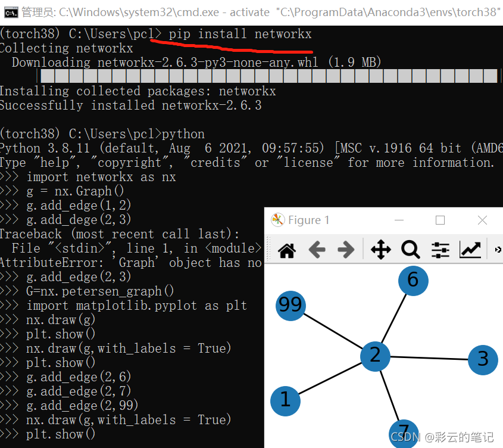Activate the Zoom to rectangle tool
This screenshot has height=448, width=503.
click(x=410, y=250)
